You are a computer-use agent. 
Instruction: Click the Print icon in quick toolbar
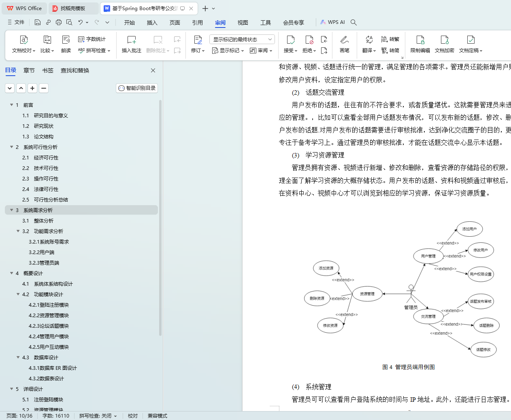(x=59, y=22)
